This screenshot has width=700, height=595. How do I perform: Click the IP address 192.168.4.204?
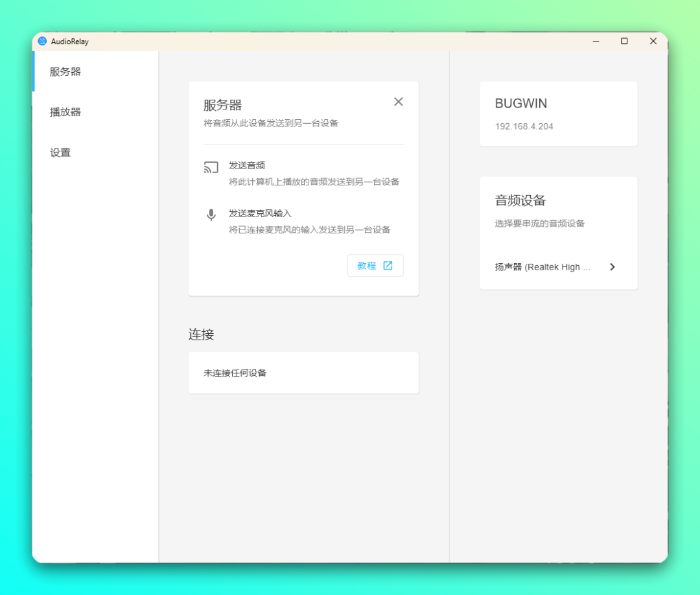[x=524, y=126]
